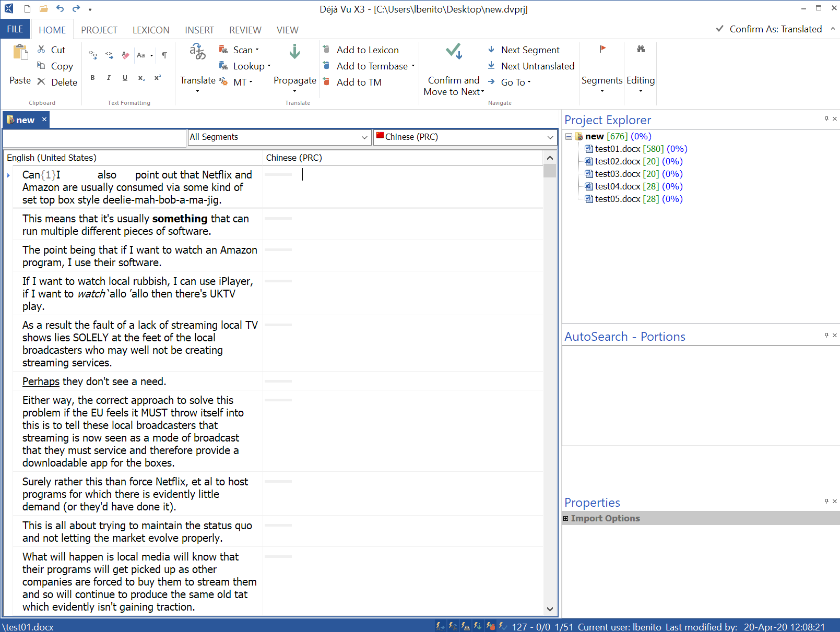Toggle show paragraph marks button
840x632 pixels.
pyautogui.click(x=164, y=55)
